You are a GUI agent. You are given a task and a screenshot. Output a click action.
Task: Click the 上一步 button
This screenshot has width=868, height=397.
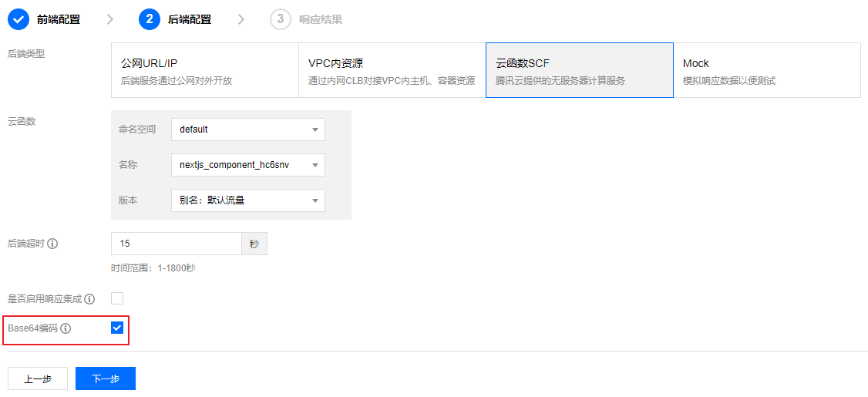click(38, 378)
